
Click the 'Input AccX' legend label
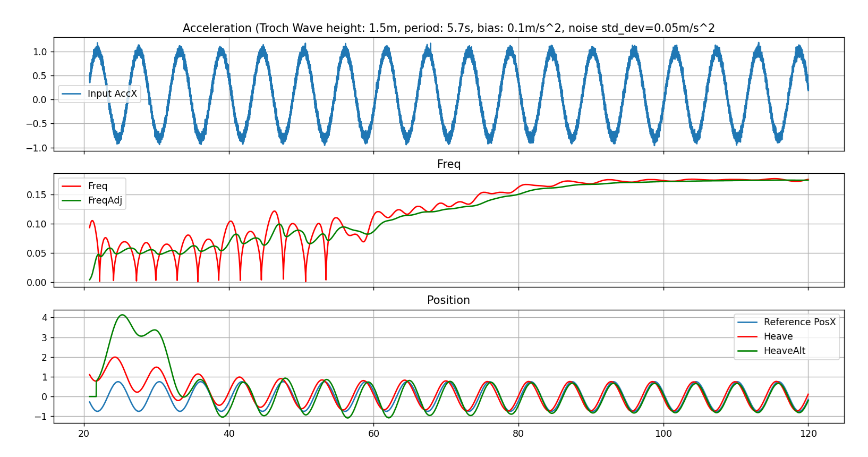(x=112, y=94)
